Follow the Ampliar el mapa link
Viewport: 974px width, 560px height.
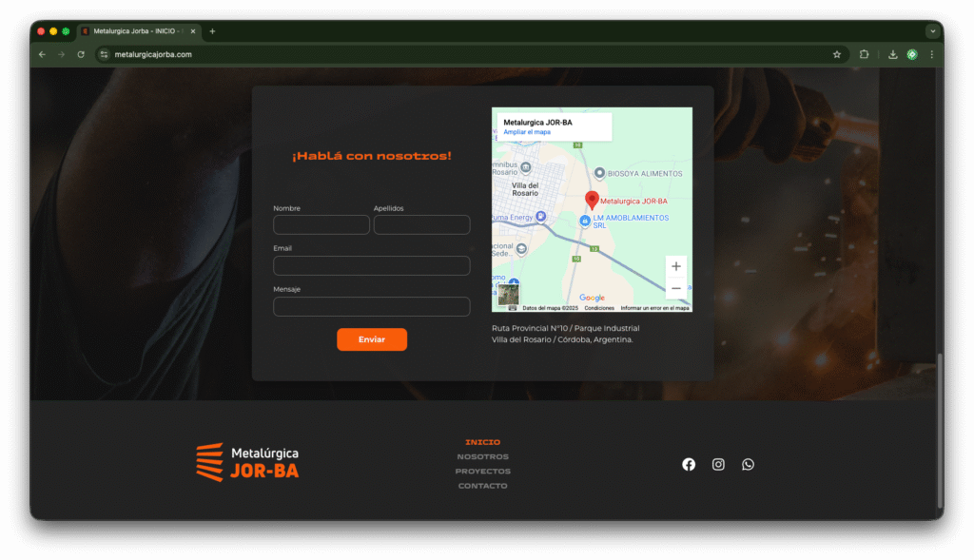[527, 132]
